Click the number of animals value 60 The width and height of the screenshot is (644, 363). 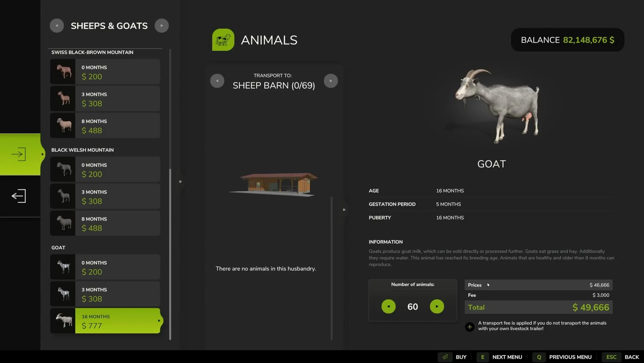413,307
